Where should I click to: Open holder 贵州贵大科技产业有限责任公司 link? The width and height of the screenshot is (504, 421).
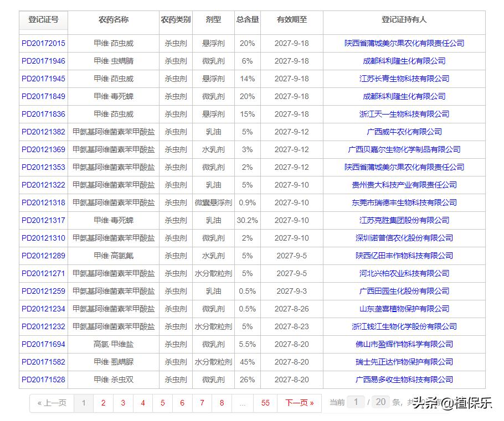(x=404, y=185)
